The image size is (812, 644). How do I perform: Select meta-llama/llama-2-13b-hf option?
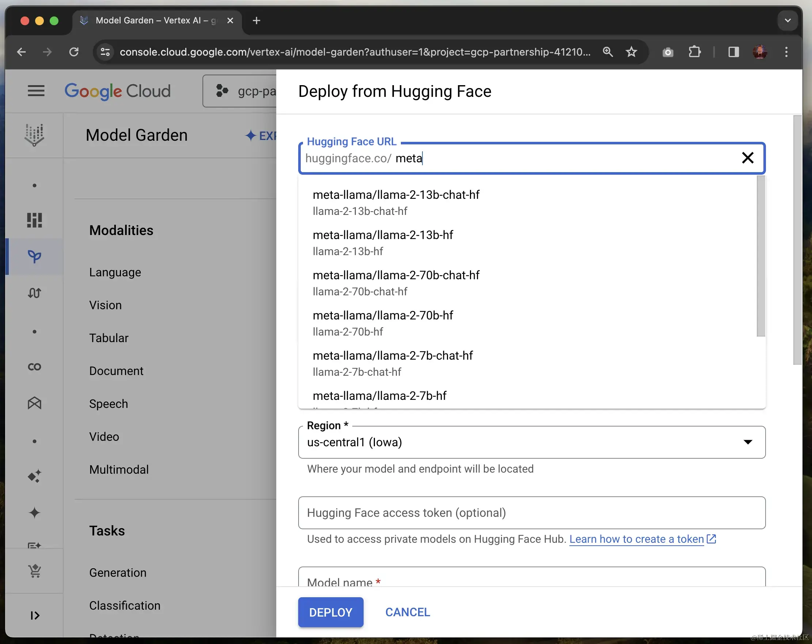pos(384,235)
